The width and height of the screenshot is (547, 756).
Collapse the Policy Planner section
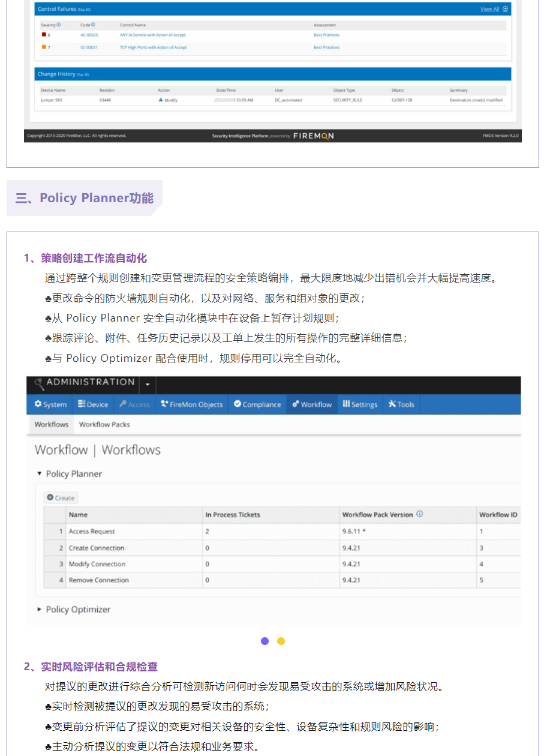(x=40, y=473)
